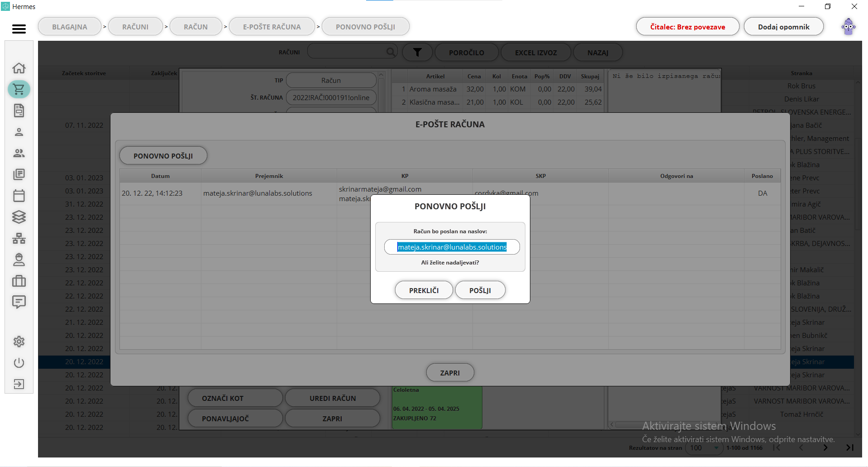Click the NAZAJ button

click(x=598, y=53)
